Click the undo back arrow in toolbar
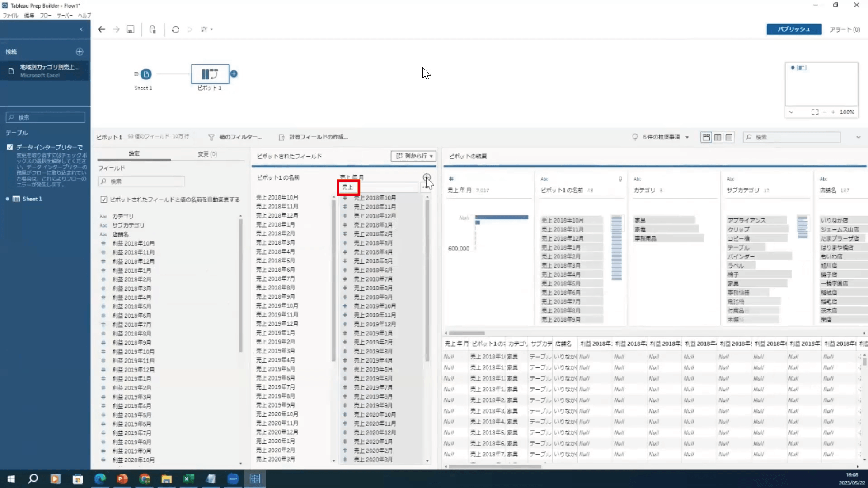The height and width of the screenshot is (488, 868). pyautogui.click(x=102, y=29)
